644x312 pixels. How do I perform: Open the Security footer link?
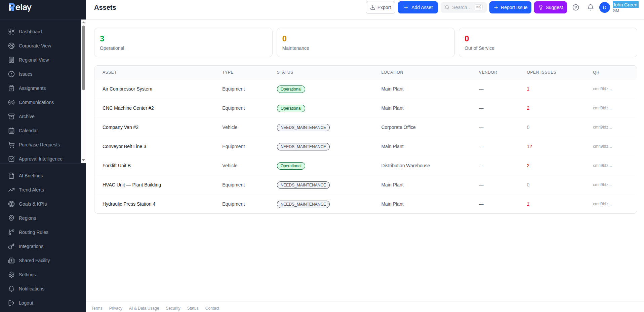coord(173,308)
